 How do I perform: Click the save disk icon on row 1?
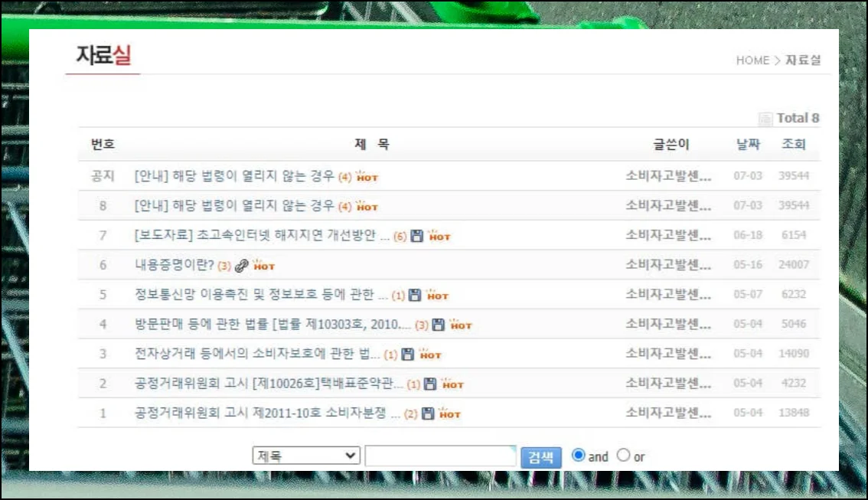point(428,413)
